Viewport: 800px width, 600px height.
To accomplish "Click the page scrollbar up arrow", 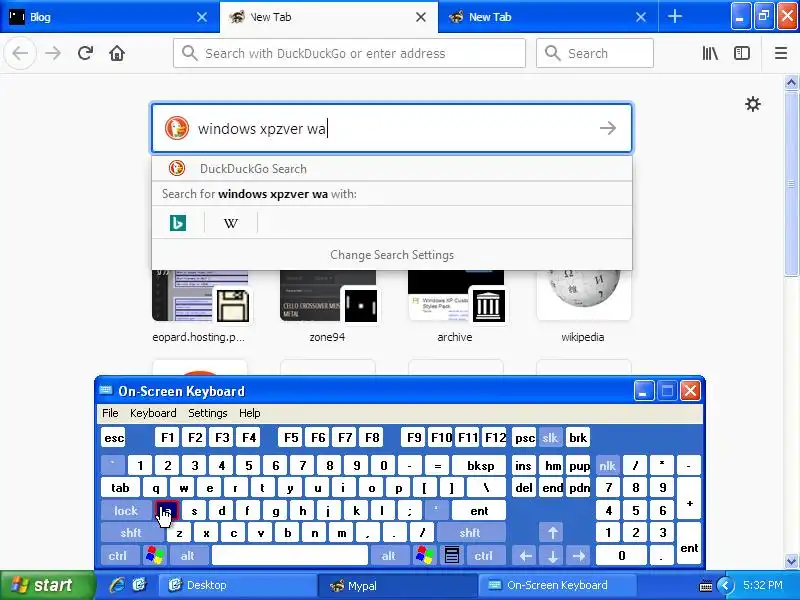I will [791, 82].
